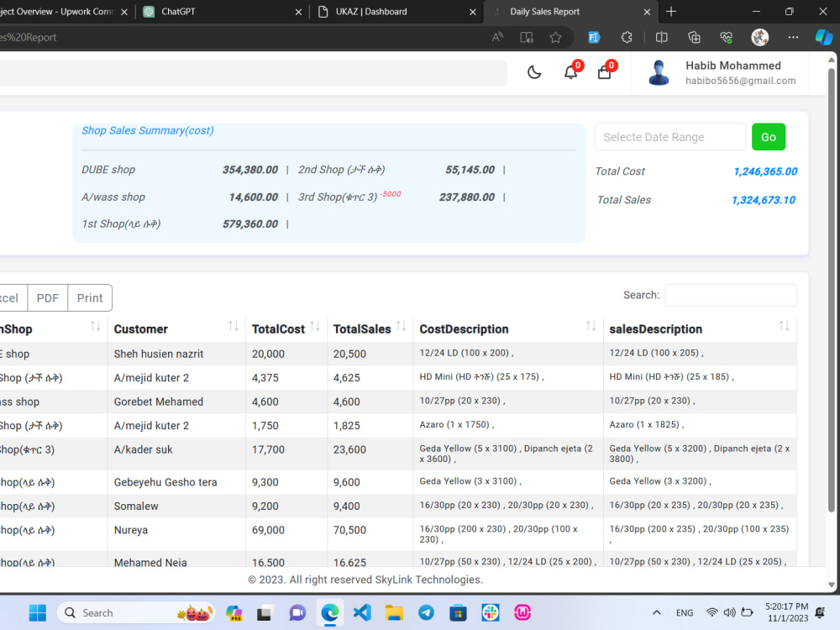Screen dimensions: 840x630
Task: Open chat app from taskbar
Action: (297, 613)
